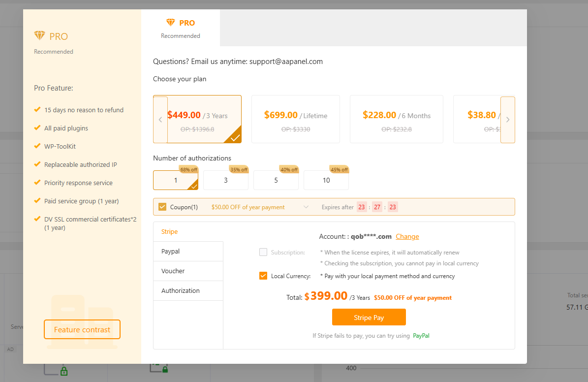This screenshot has height=382, width=588.
Task: Enable the Subscription checkbox
Action: pos(263,252)
